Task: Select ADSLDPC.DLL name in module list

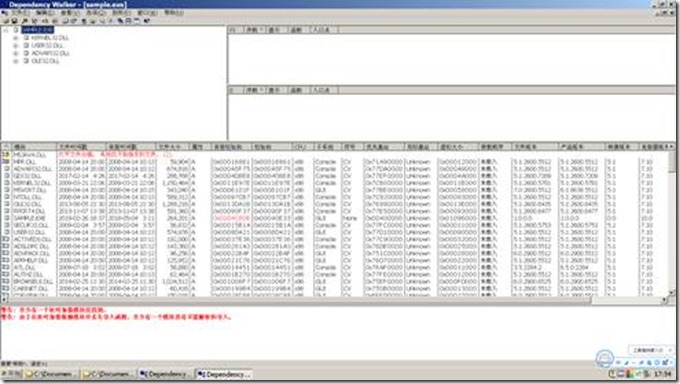Action: click(31, 246)
